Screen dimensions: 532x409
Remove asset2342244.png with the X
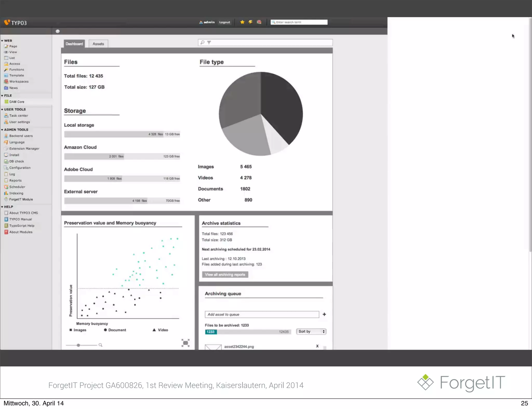[317, 346]
